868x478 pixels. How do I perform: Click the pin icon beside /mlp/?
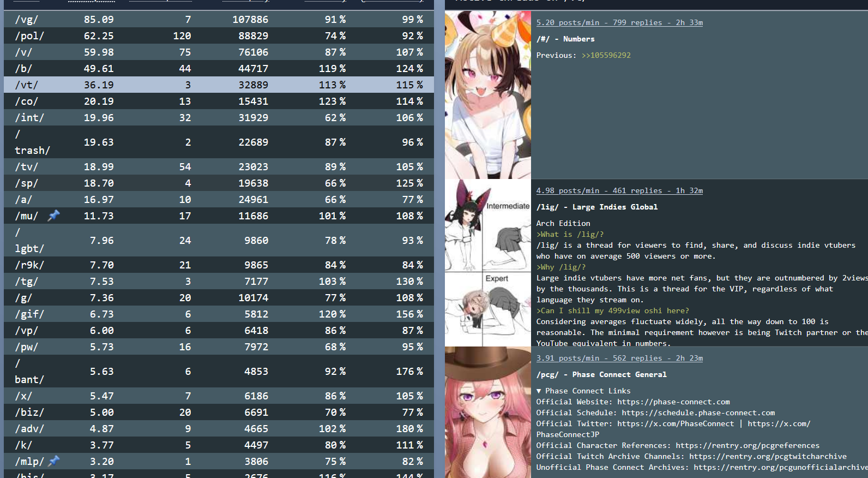pyautogui.click(x=53, y=461)
